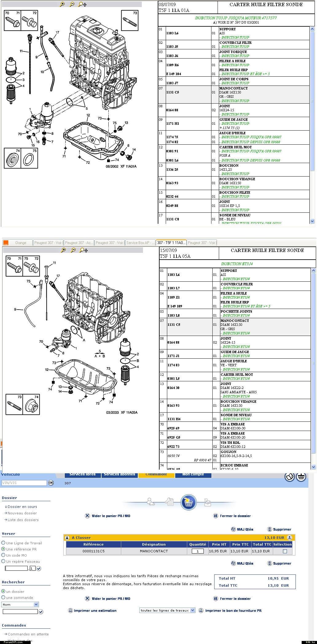
Task: Select Une Ligne de Travail radio
Action: pos(3,543)
